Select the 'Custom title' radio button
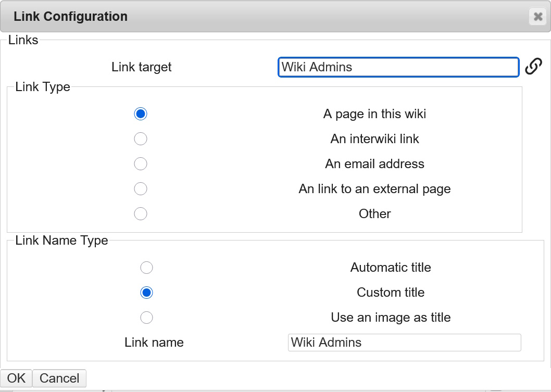Image resolution: width=551 pixels, height=392 pixels. pyautogui.click(x=147, y=293)
